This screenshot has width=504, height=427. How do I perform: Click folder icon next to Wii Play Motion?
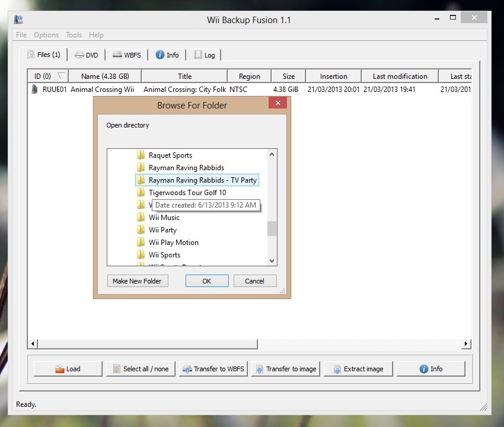[x=141, y=243]
